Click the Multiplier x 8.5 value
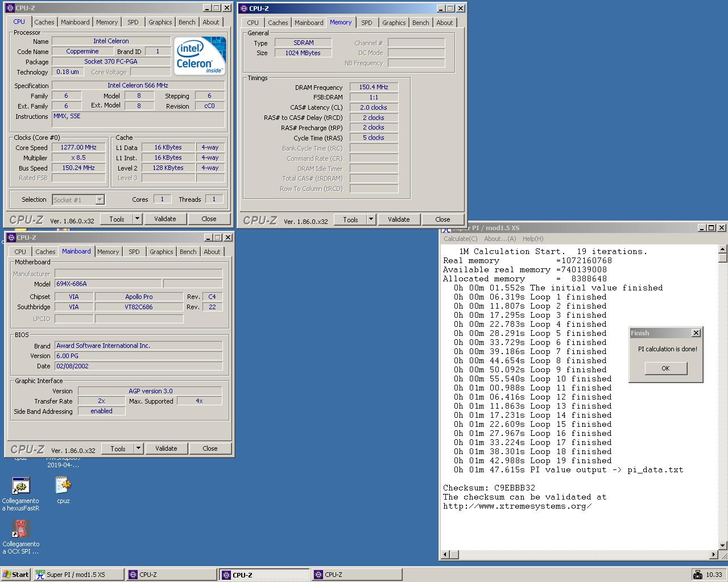 coord(78,157)
